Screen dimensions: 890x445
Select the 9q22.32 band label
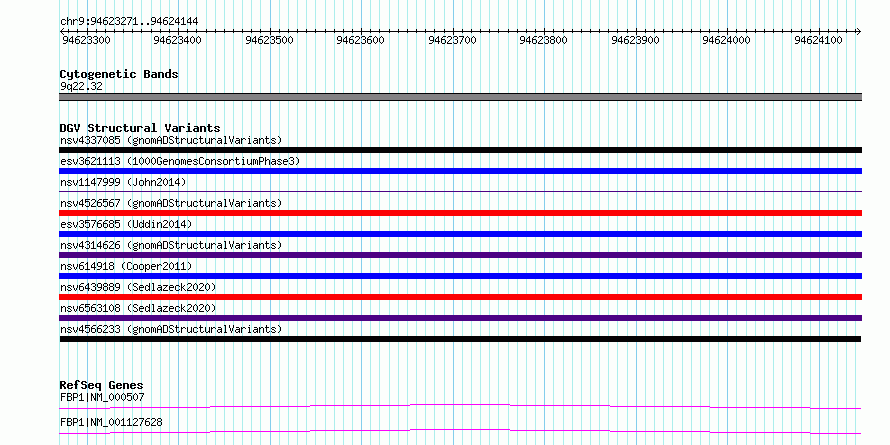point(81,87)
